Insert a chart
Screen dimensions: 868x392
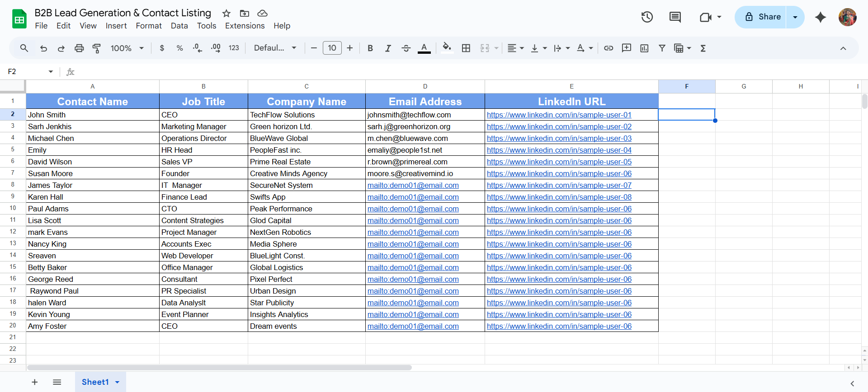point(644,48)
